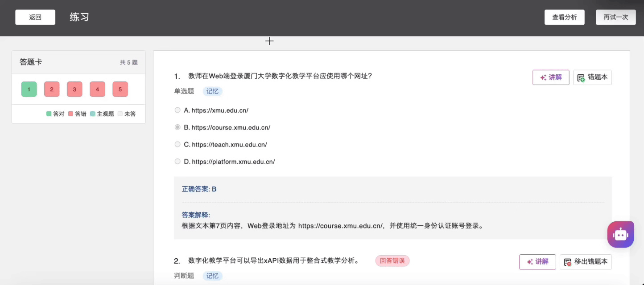644x285 pixels.
Task: Click the 记忆 tag on question 2
Action: point(213,276)
